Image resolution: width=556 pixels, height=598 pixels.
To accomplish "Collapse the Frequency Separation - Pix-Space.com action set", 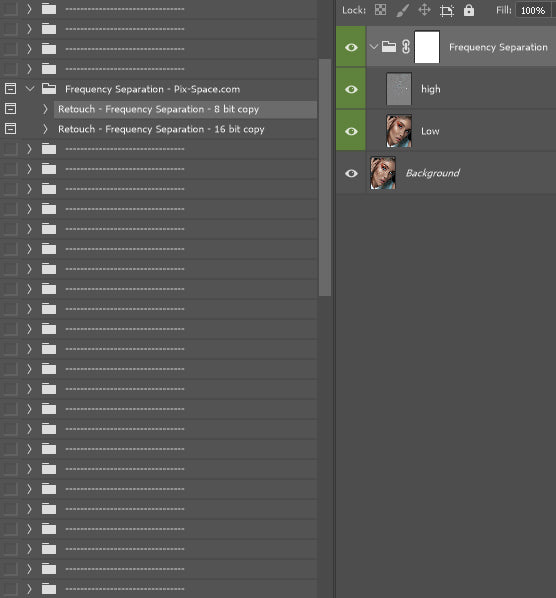I will 30,89.
